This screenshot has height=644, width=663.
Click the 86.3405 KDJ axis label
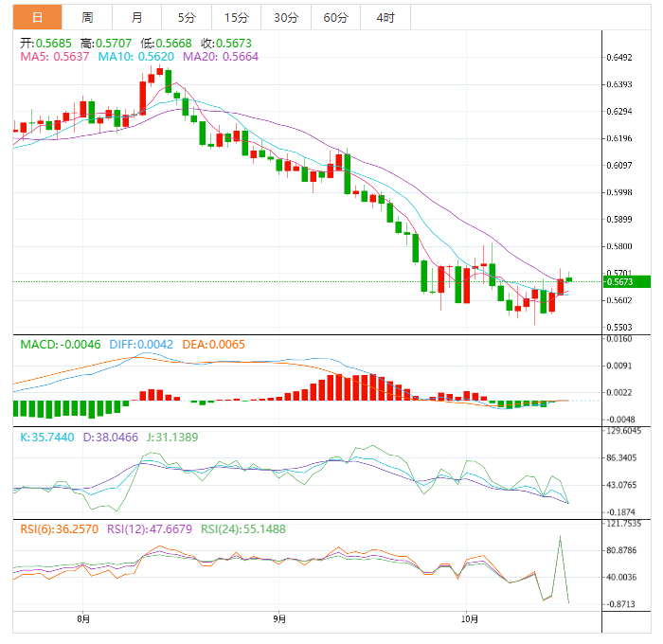pyautogui.click(x=621, y=458)
